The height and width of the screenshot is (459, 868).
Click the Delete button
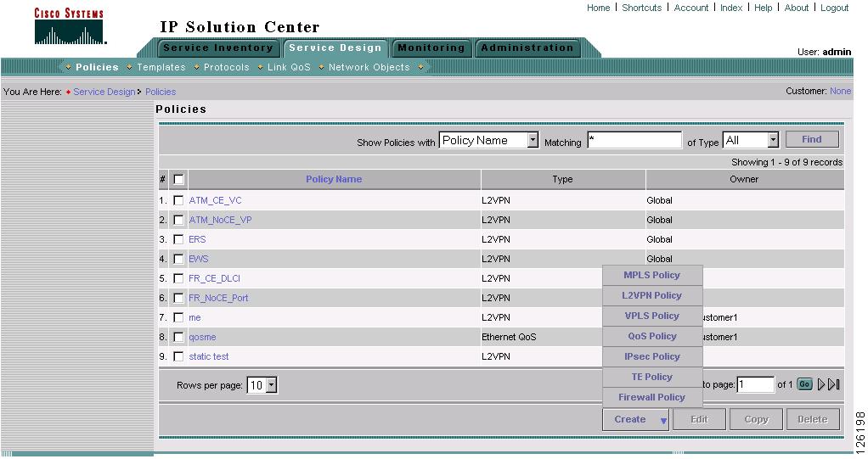point(813,420)
